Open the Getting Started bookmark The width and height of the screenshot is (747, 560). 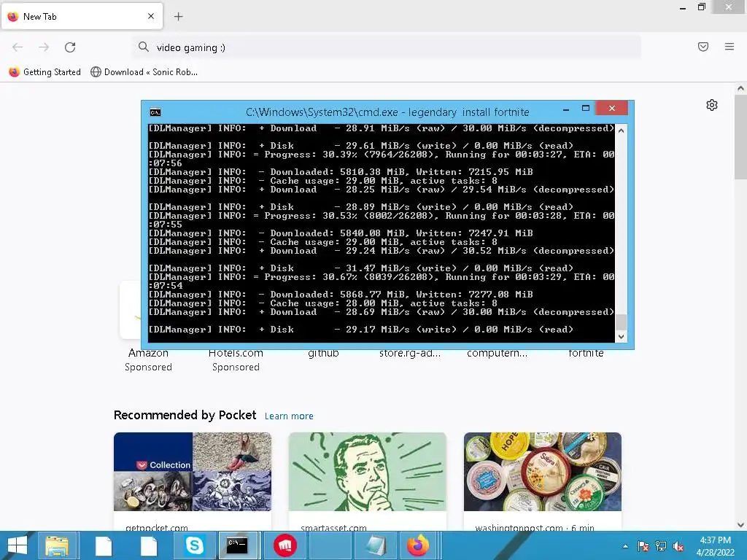coord(44,72)
